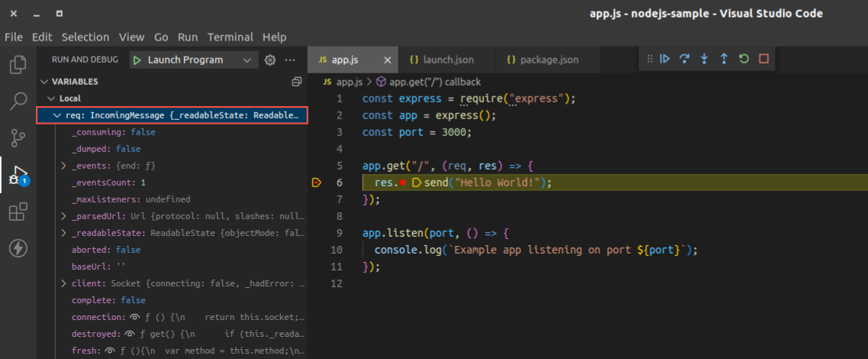
Task: Click the red inline breakpoint dot on line 6
Action: [x=402, y=183]
